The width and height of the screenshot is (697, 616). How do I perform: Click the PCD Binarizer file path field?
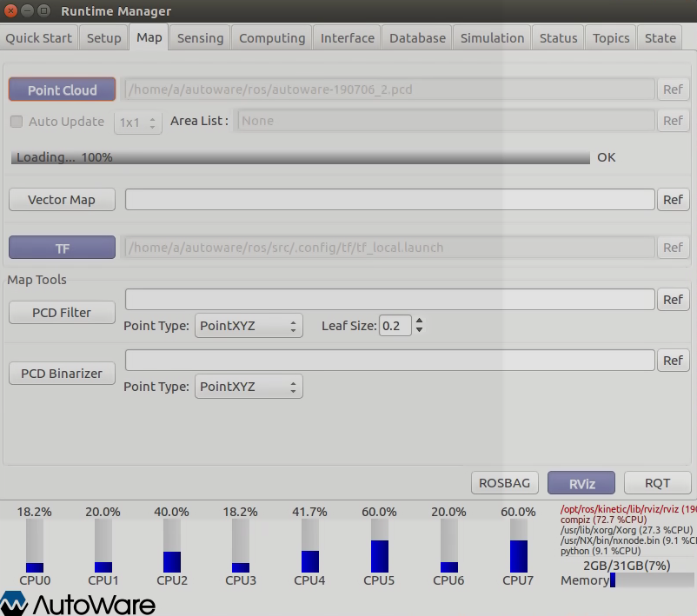click(390, 360)
